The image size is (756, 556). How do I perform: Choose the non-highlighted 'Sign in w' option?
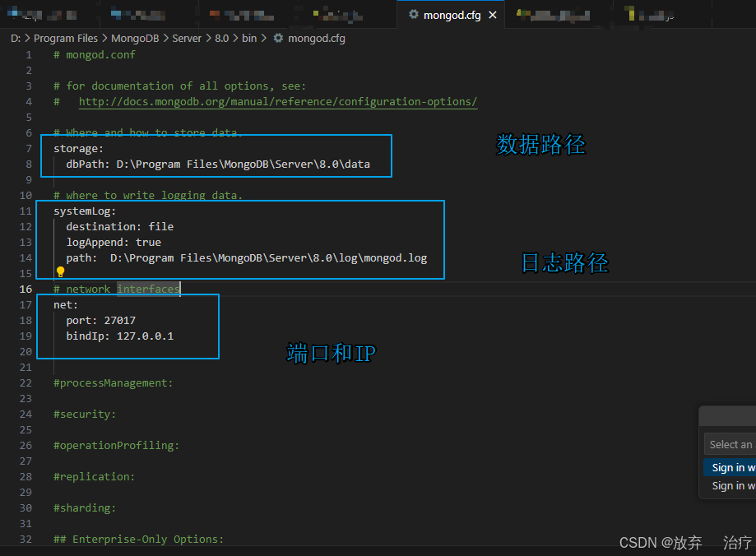pyautogui.click(x=730, y=485)
